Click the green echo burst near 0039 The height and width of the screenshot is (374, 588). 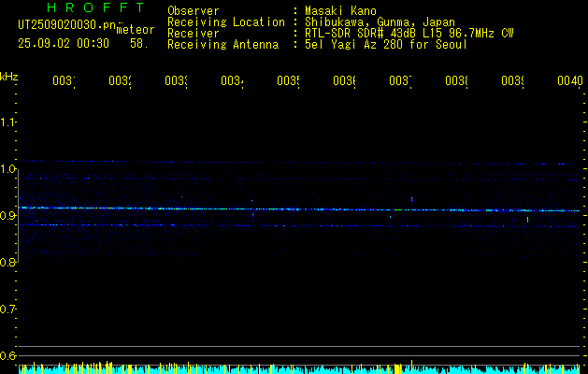527,220
